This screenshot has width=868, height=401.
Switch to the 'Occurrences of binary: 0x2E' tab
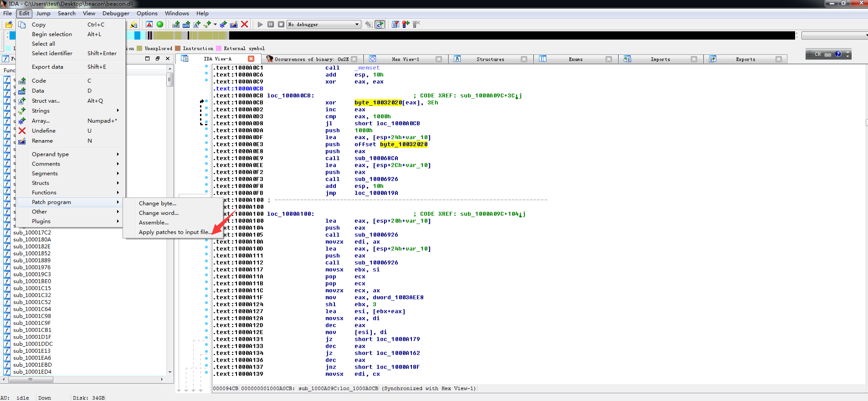pyautogui.click(x=312, y=59)
